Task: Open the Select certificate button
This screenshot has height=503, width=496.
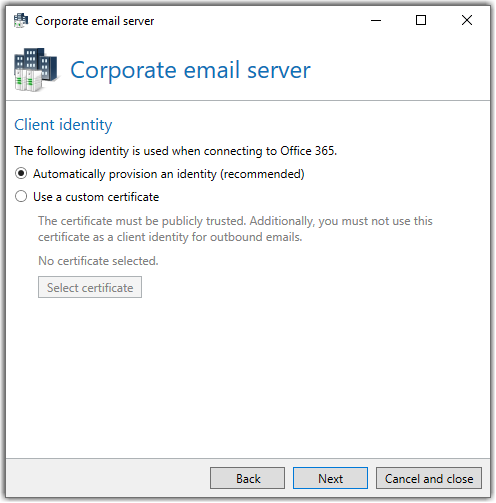Action: click(90, 287)
